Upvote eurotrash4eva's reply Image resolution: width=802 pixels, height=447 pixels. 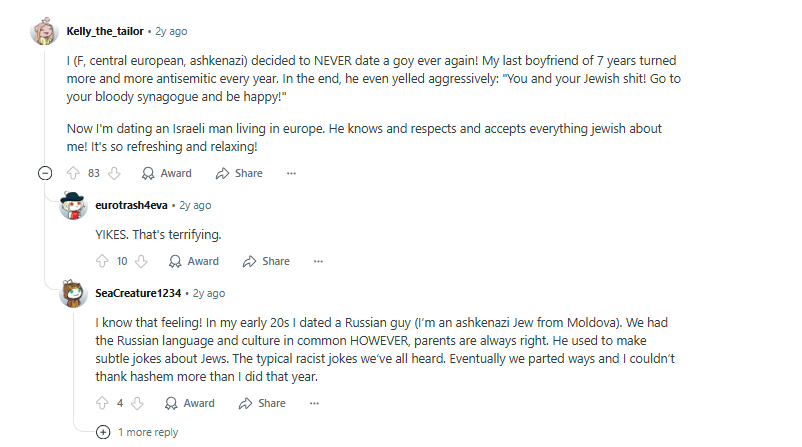[101, 261]
